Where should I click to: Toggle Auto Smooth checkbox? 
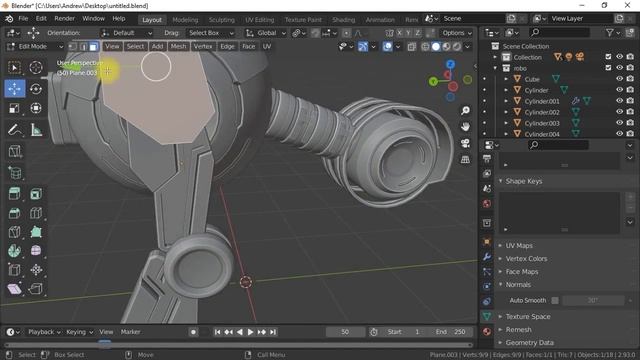[555, 300]
